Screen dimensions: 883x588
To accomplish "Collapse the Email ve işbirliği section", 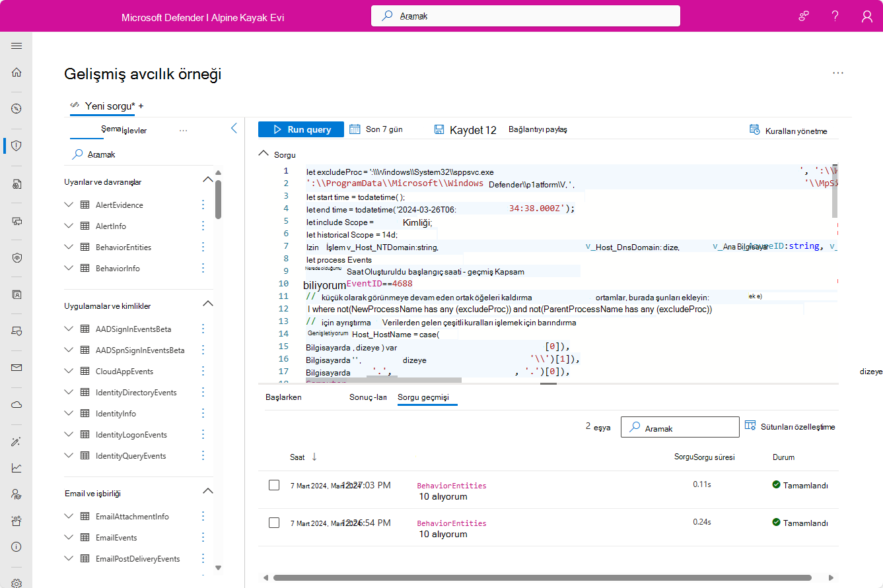I will pyautogui.click(x=207, y=492).
